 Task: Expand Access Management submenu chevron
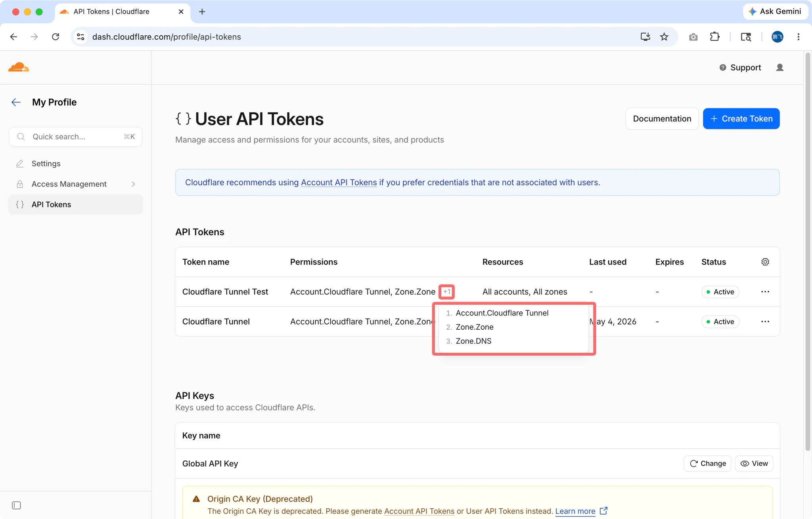[133, 184]
